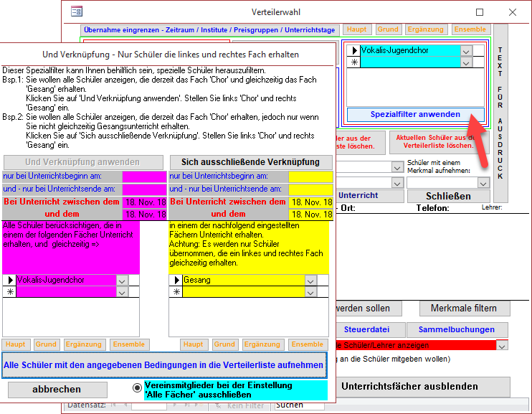Image resolution: width=532 pixels, height=414 pixels.
Task: Toggle the Vereinsmitglieder ausschließen radio button
Action: pyautogui.click(x=138, y=387)
